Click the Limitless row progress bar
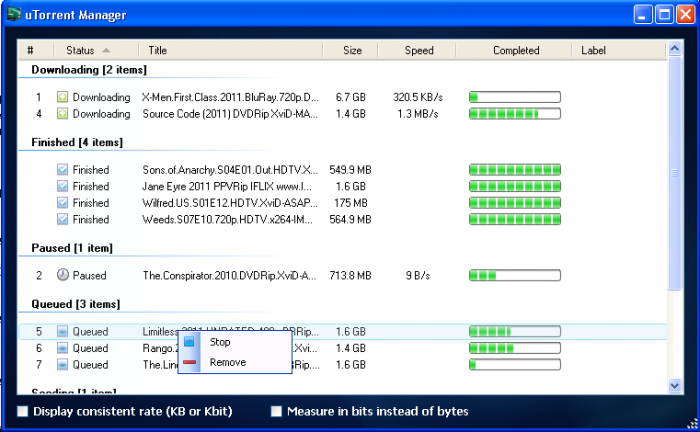Image resolution: width=700 pixels, height=432 pixels. (x=515, y=331)
